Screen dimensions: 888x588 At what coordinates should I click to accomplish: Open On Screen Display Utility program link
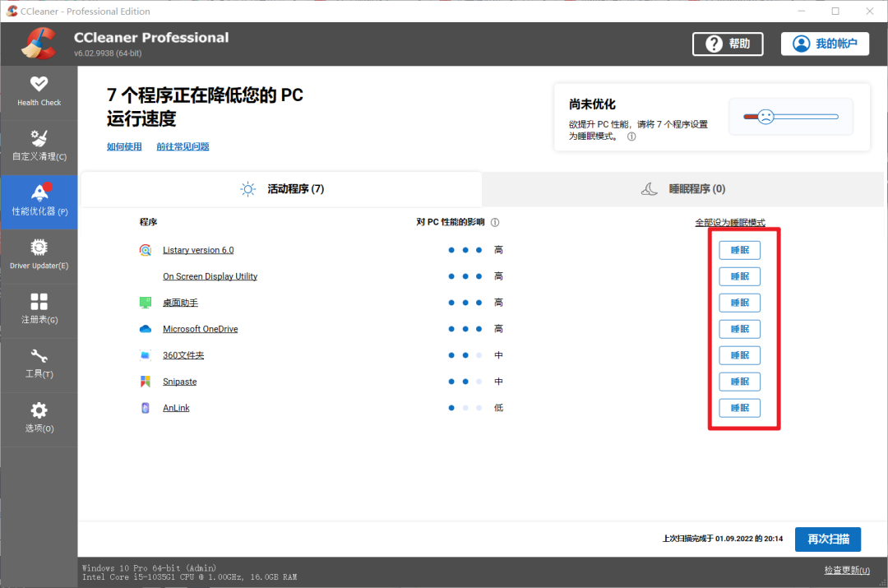tap(210, 276)
